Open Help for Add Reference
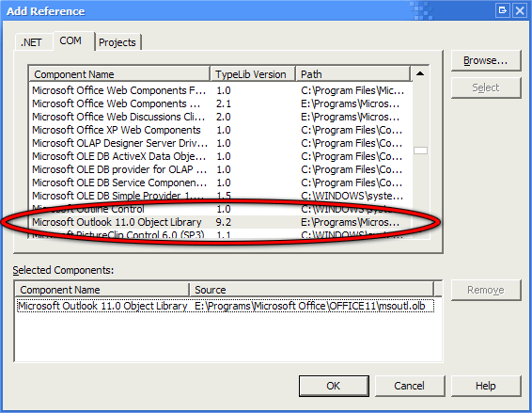The width and height of the screenshot is (532, 413). click(x=486, y=386)
